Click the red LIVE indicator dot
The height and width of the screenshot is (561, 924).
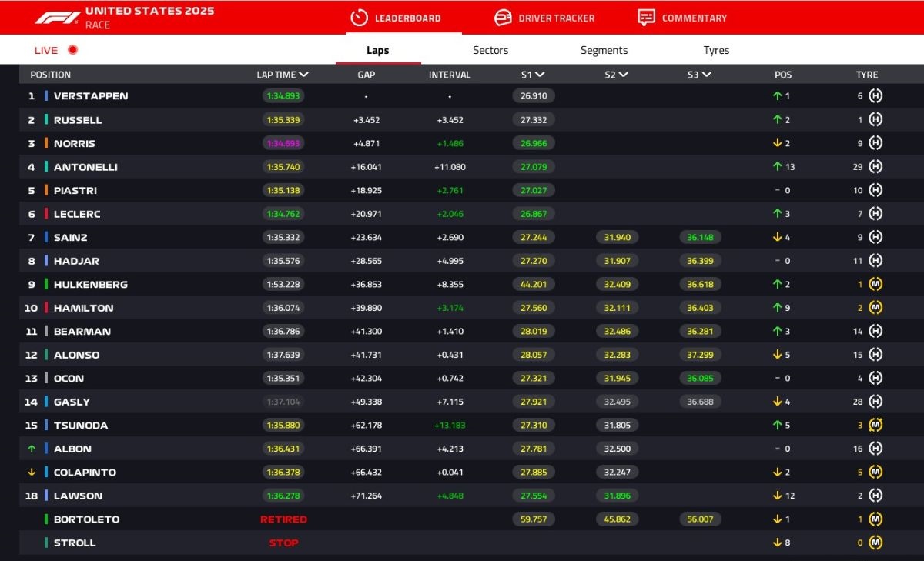[x=73, y=50]
